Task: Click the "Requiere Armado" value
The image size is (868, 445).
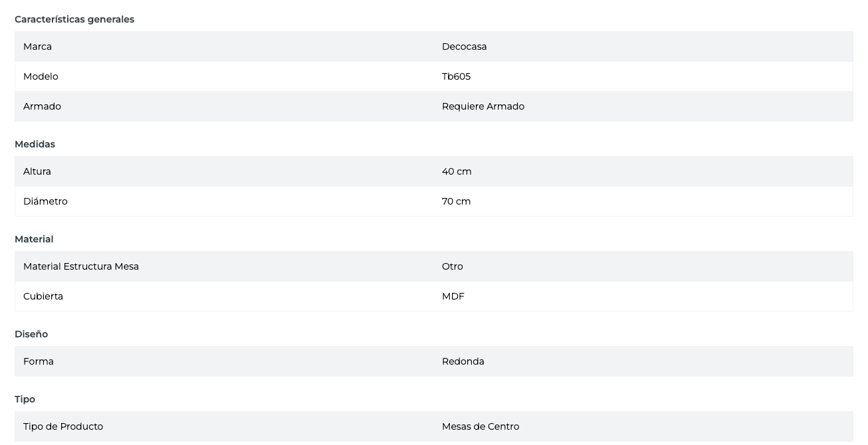Action: pos(483,106)
